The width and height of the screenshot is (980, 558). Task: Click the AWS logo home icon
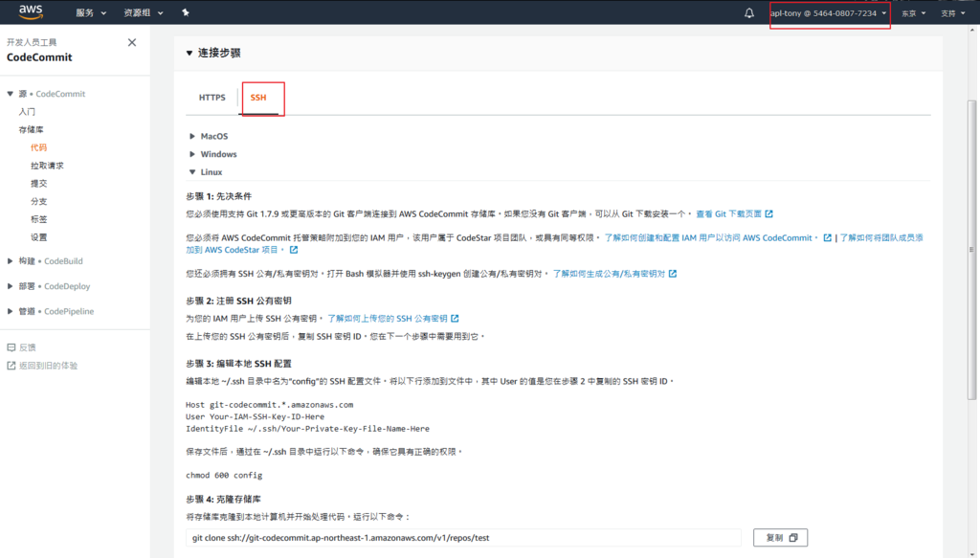point(31,12)
